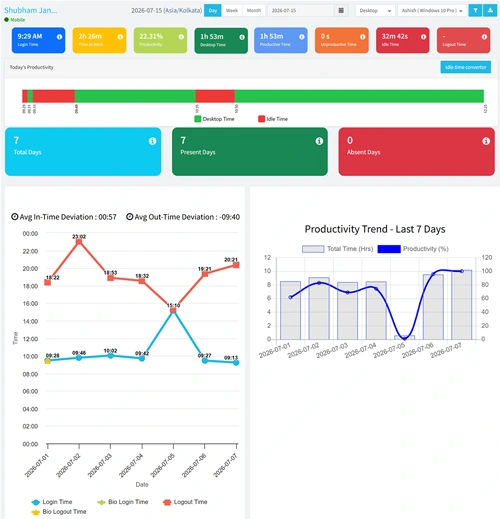Click clock icon beside Avg Out-Time Deviation
Screen dimensions: 500x519
point(129,217)
